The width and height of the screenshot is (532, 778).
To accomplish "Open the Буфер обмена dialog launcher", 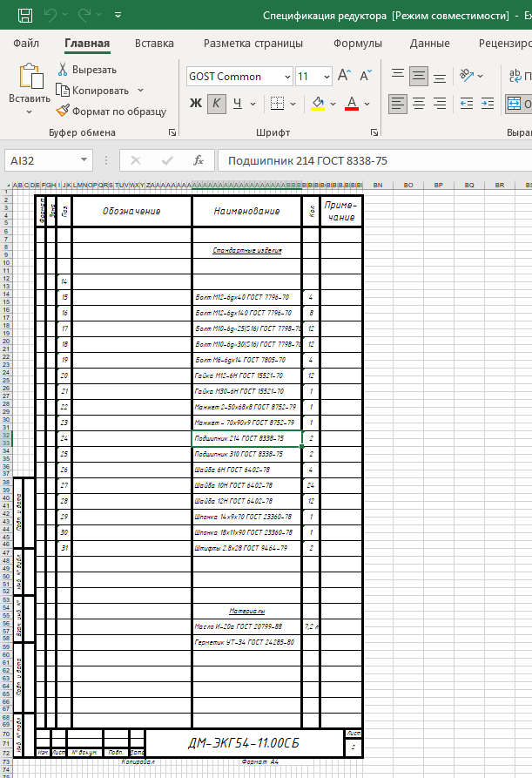I will [x=172, y=132].
